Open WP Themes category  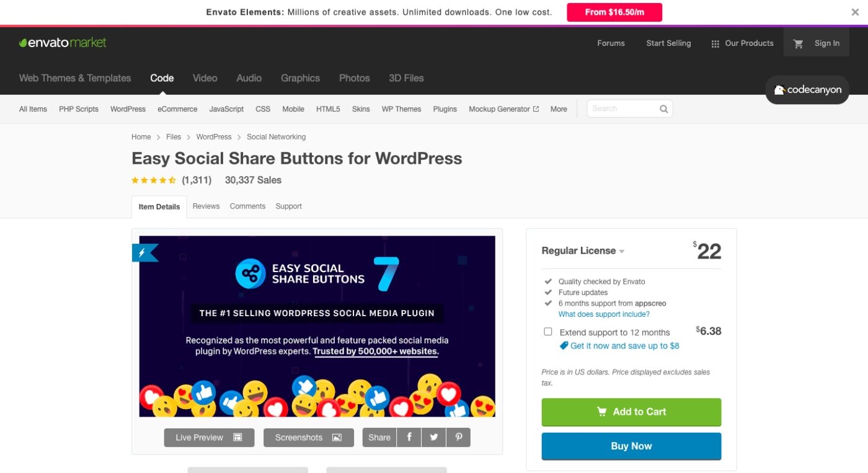pyautogui.click(x=401, y=109)
